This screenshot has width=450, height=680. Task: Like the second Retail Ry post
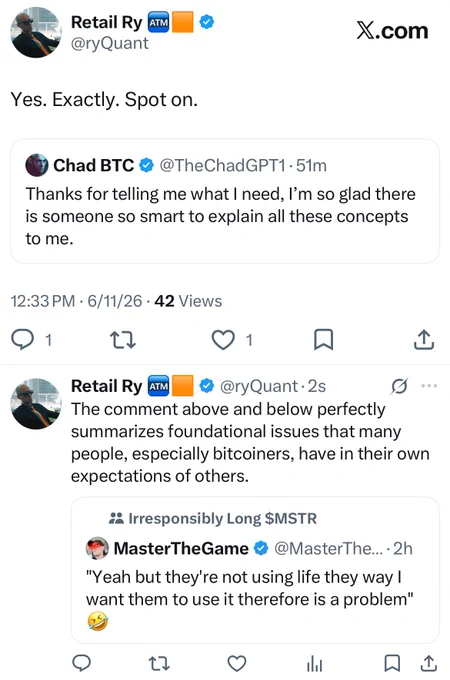237,663
